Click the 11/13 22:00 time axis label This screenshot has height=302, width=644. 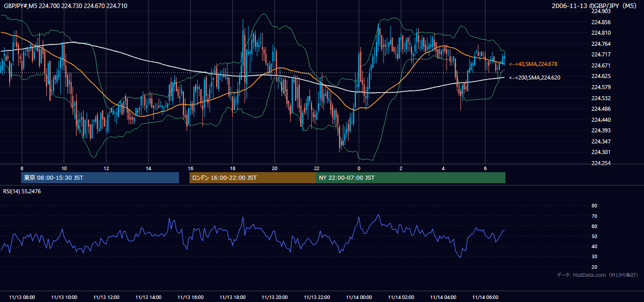pos(316,297)
